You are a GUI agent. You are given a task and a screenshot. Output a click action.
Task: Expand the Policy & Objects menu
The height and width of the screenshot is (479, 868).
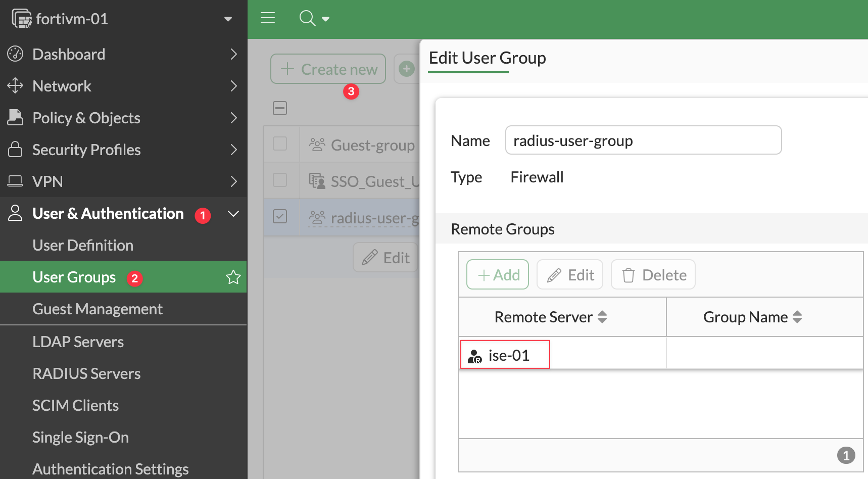point(233,118)
